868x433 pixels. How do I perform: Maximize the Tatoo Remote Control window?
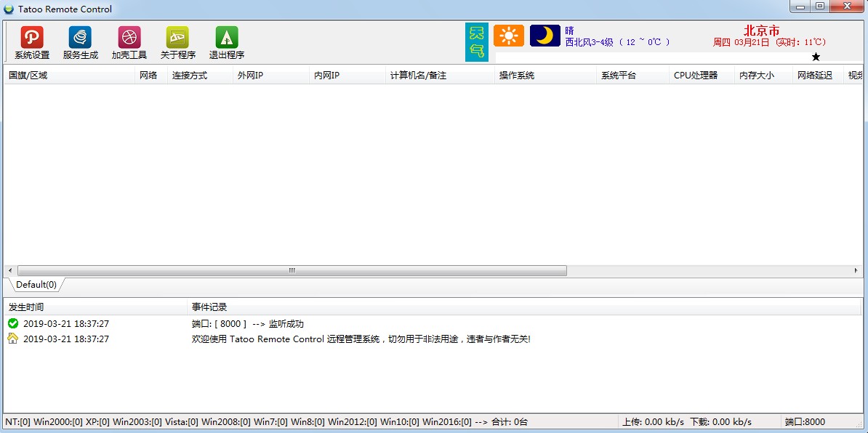click(x=820, y=7)
